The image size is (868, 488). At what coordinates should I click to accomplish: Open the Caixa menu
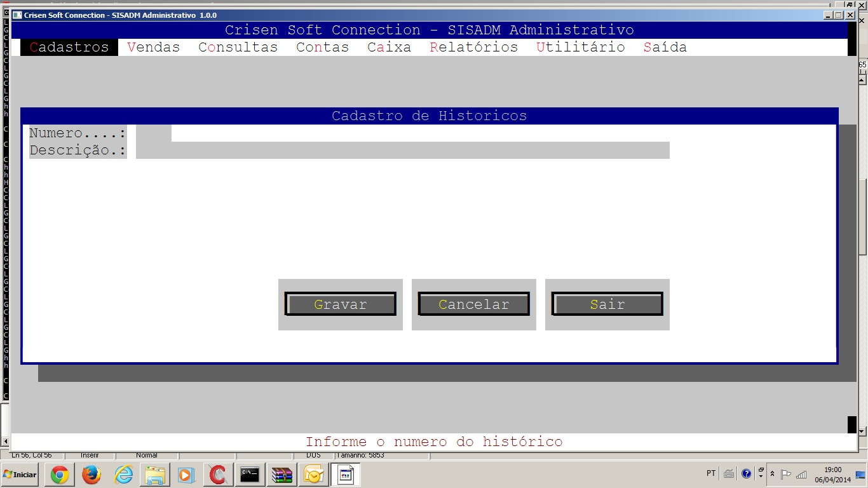[390, 47]
